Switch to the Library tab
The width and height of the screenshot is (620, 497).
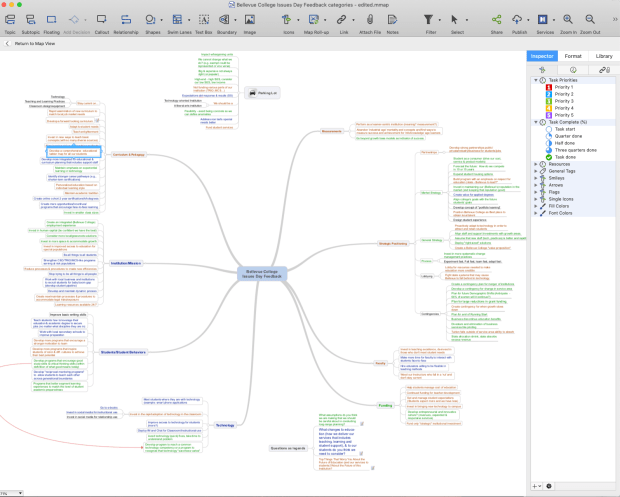click(x=604, y=56)
